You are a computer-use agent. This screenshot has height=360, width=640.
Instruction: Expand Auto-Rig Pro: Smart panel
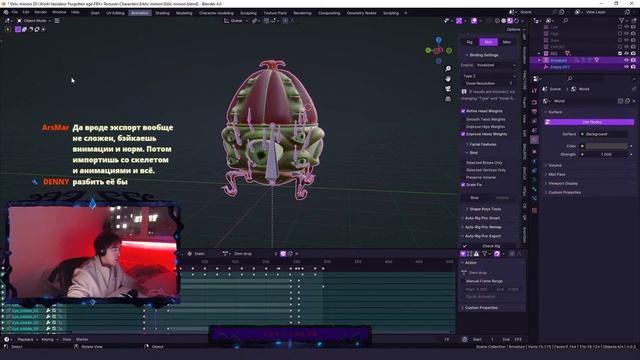tap(482, 218)
